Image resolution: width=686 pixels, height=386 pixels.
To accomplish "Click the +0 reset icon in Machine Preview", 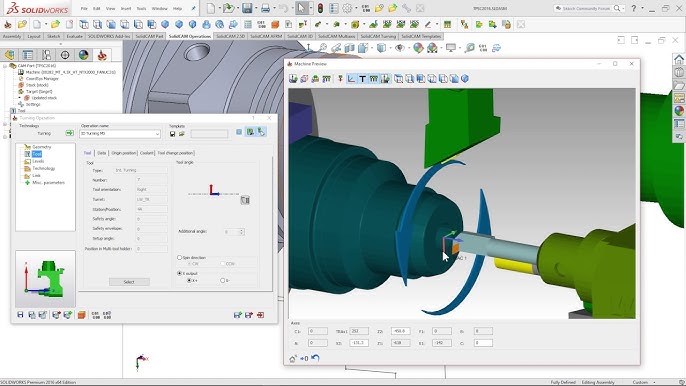I will click(x=304, y=359).
